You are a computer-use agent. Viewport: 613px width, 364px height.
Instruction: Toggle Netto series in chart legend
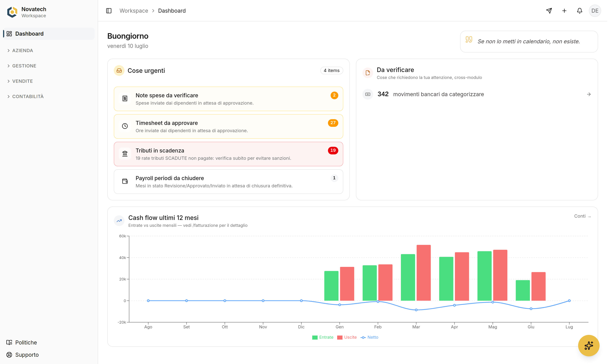[370, 337]
